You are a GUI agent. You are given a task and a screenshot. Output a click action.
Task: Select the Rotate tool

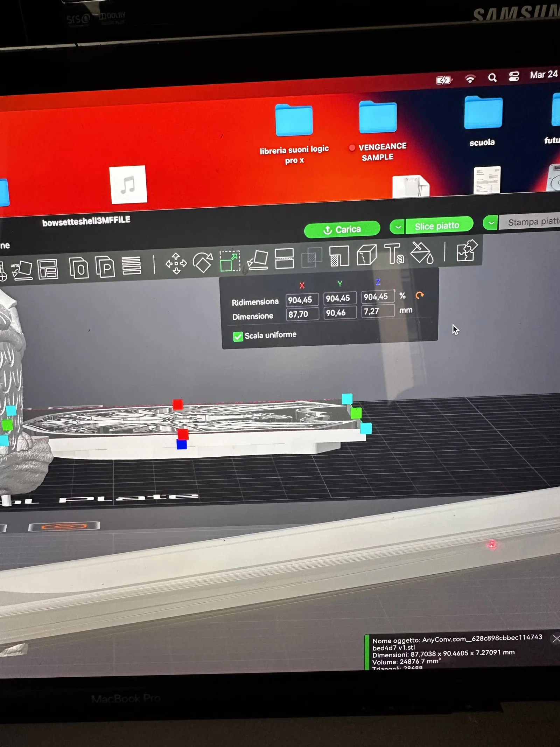tap(203, 262)
